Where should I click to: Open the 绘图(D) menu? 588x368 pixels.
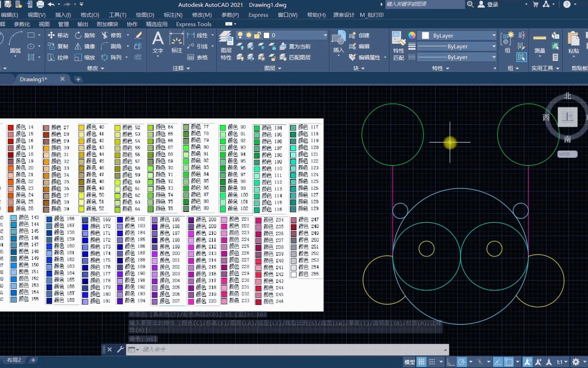tap(145, 15)
